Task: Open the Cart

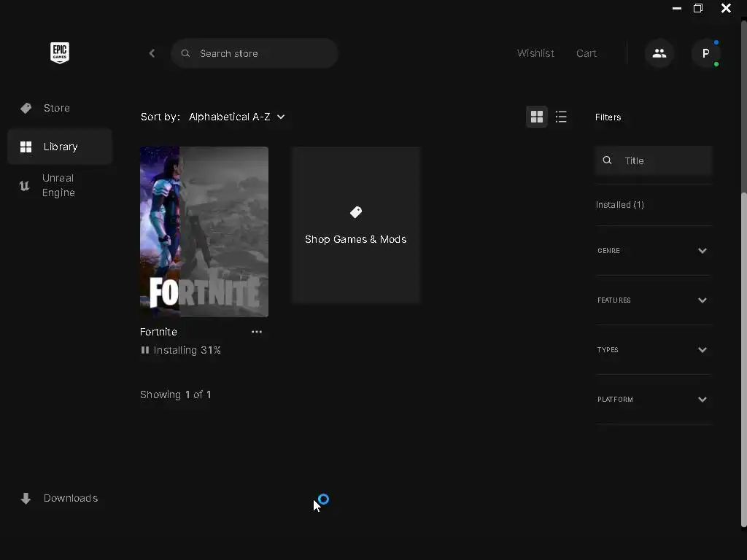Action: tap(587, 53)
